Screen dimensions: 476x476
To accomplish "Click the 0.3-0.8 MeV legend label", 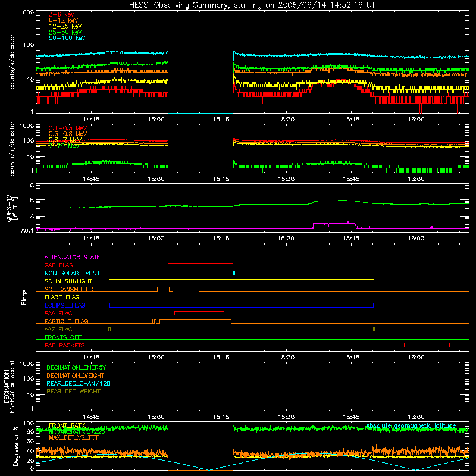I will (x=68, y=134).
